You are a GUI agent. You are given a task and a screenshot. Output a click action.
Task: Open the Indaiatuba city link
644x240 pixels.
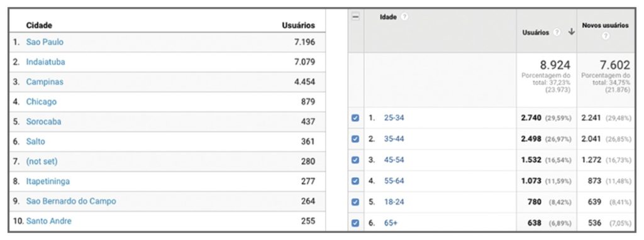[x=45, y=62]
